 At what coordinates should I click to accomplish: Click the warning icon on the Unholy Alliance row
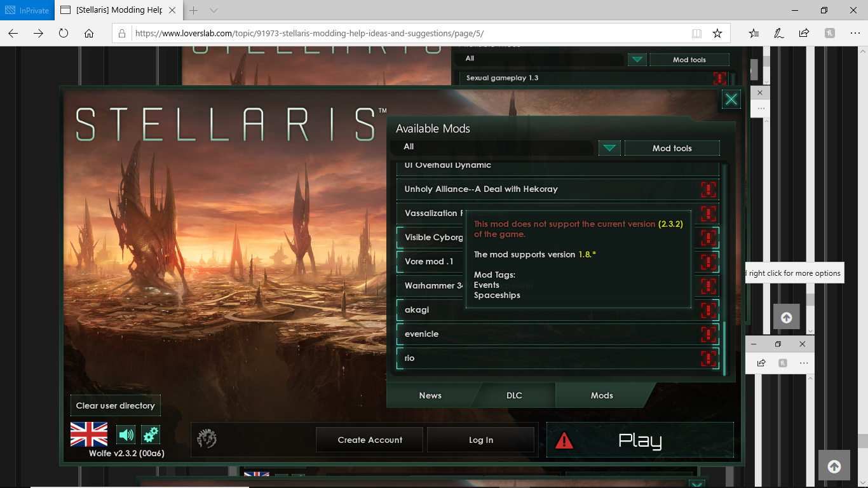pos(708,189)
